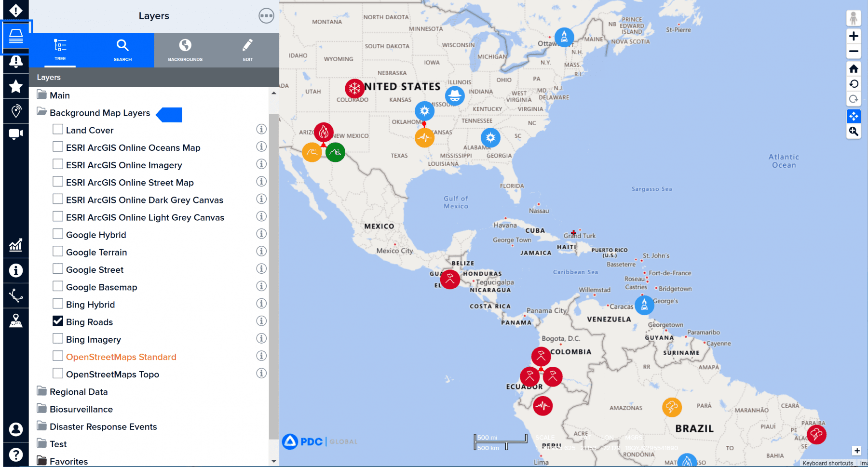
Task: Open the alerts bell sidebar icon
Action: 16,61
